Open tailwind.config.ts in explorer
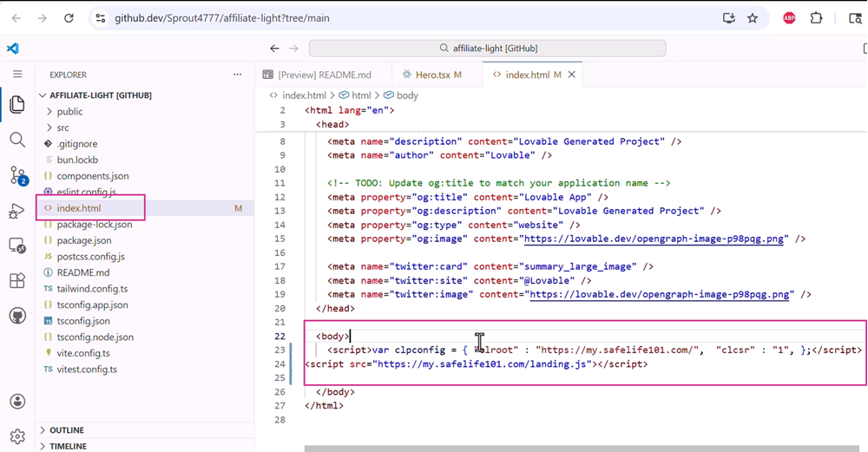This screenshot has height=452, width=868. click(x=92, y=288)
